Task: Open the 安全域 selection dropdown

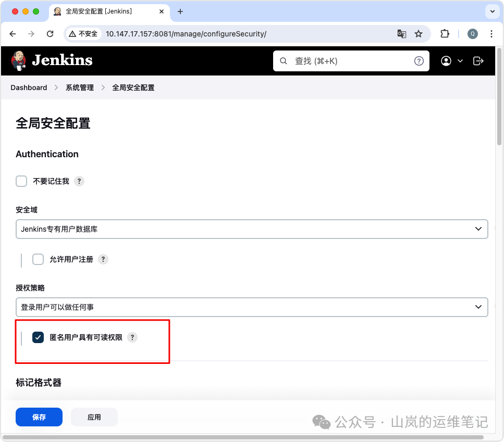Action: coord(252,229)
